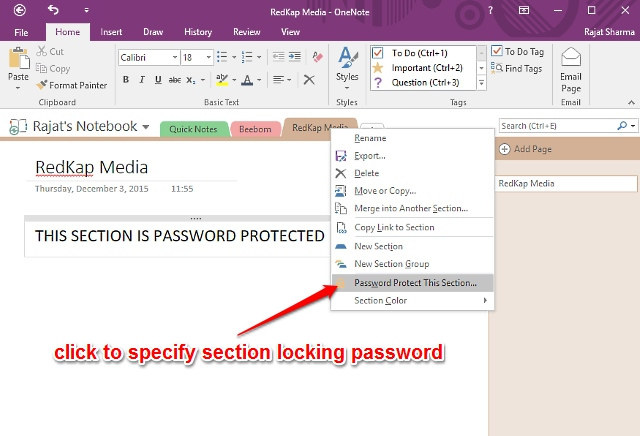640x436 pixels.
Task: Open the Customize Quick Access Toolbar arrow
Action: (87, 10)
